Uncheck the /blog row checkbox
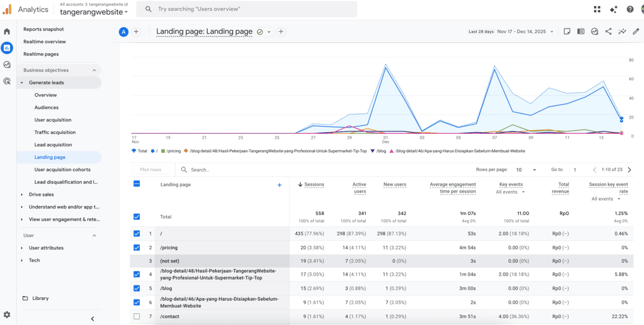This screenshot has height=325, width=644. [x=137, y=288]
